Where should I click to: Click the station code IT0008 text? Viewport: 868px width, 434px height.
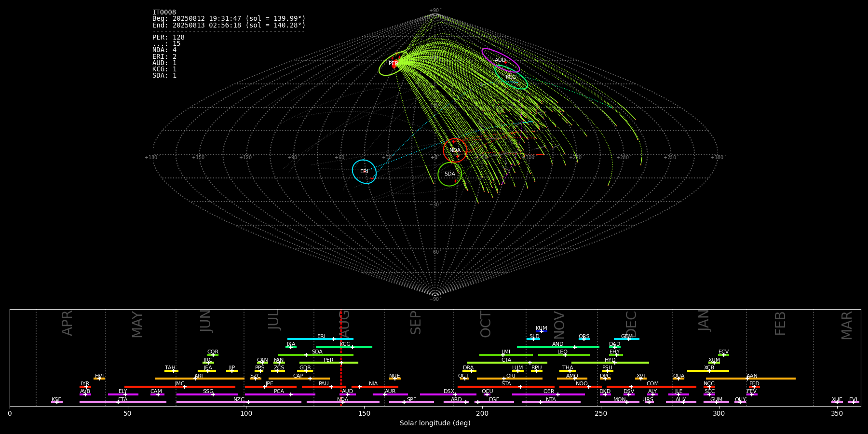164,13
